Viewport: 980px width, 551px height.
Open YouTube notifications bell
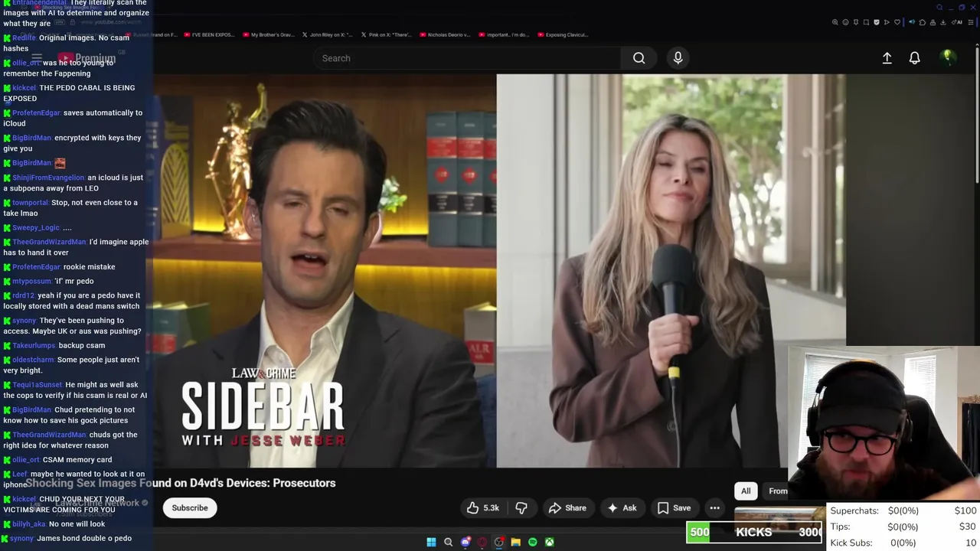pyautogui.click(x=914, y=58)
